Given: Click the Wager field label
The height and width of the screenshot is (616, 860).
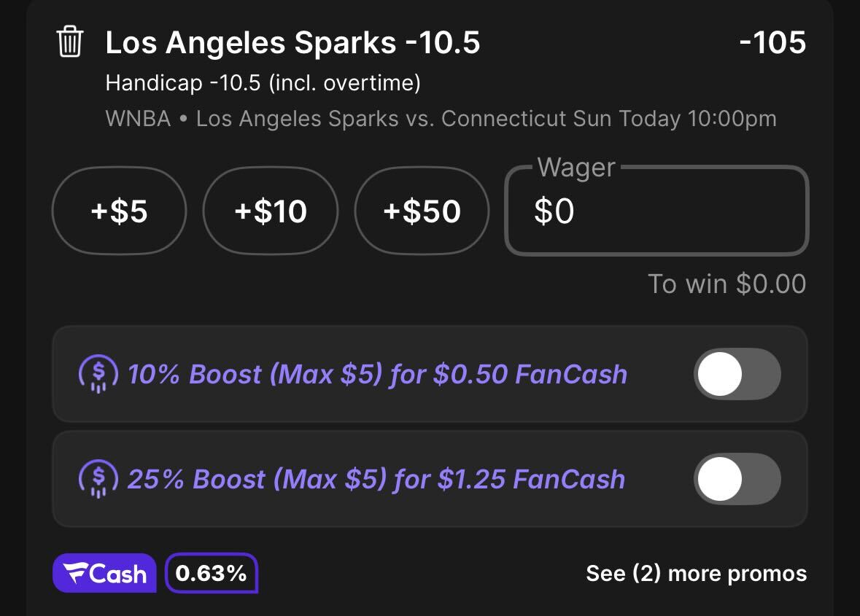Looking at the screenshot, I should (x=576, y=167).
